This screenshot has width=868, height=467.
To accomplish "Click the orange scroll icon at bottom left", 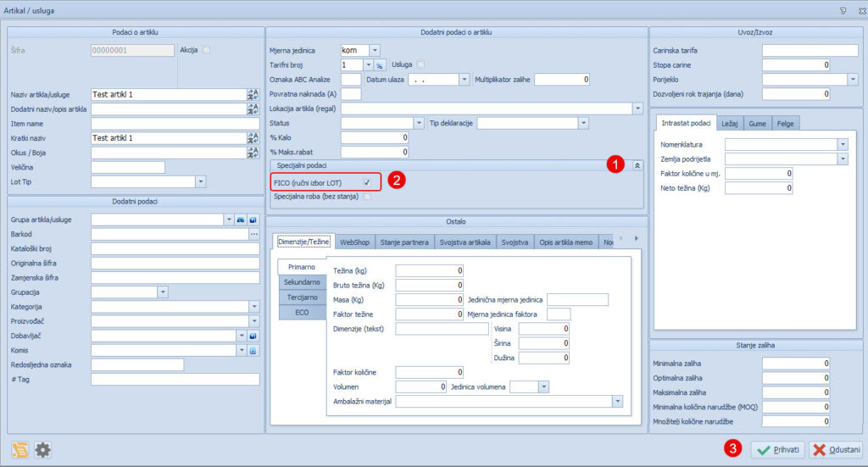I will pyautogui.click(x=20, y=449).
